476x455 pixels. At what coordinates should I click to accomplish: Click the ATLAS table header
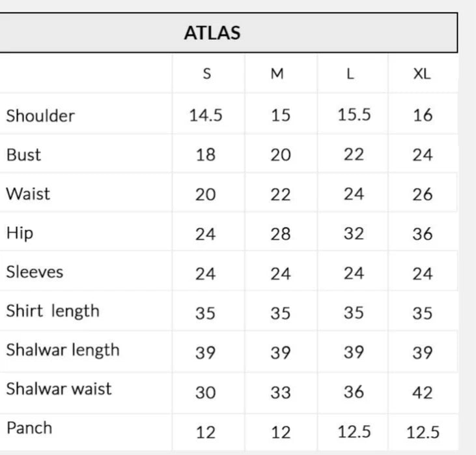coord(212,33)
